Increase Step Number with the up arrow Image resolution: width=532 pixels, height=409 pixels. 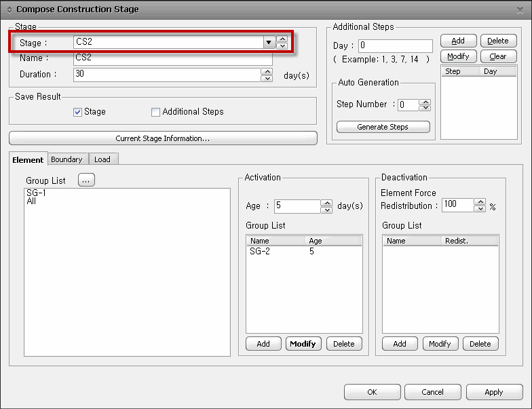[425, 102]
